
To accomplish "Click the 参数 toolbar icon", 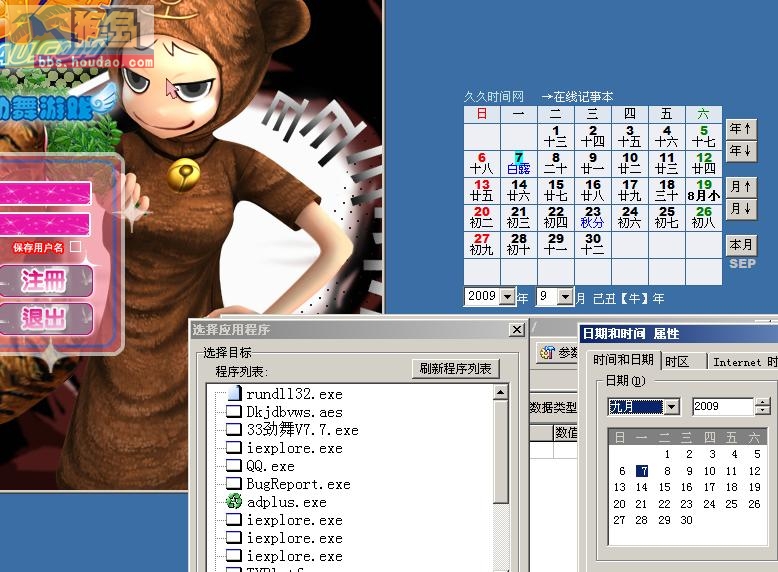I will (548, 353).
